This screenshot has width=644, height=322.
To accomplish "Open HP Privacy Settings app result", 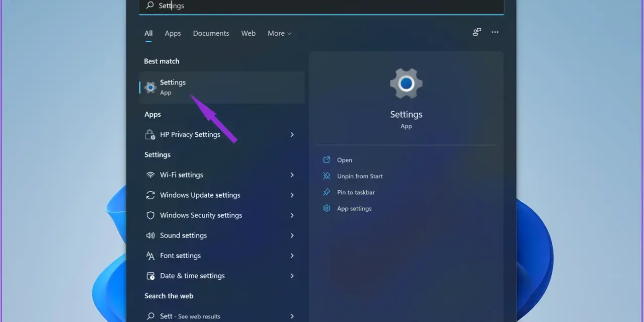I will pyautogui.click(x=222, y=134).
